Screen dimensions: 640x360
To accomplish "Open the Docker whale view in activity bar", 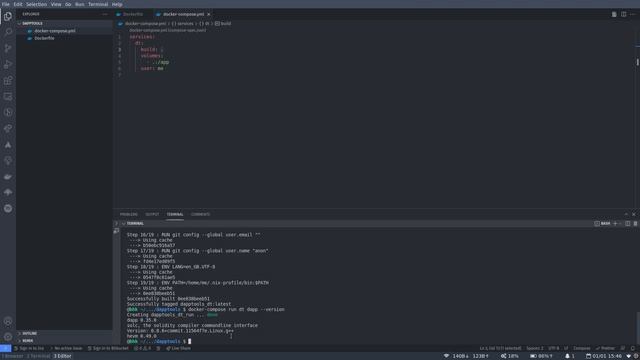I will [x=8, y=176].
